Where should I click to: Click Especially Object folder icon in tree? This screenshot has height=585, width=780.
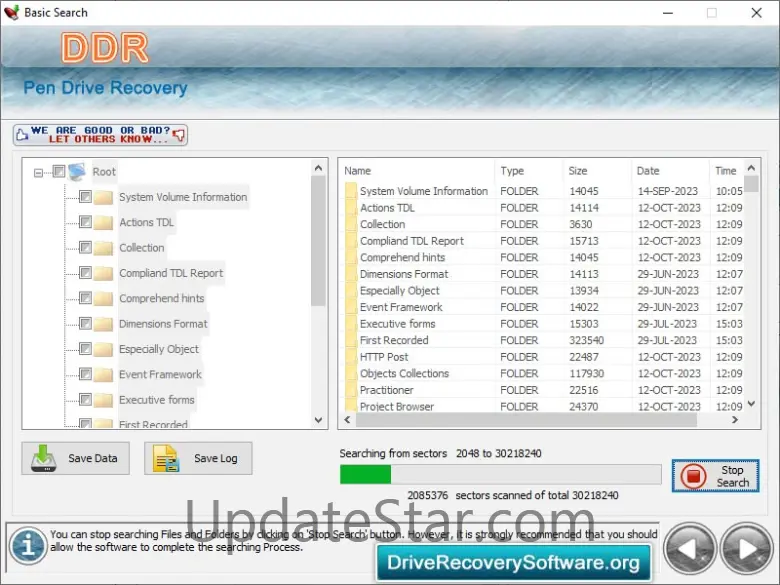(x=103, y=349)
